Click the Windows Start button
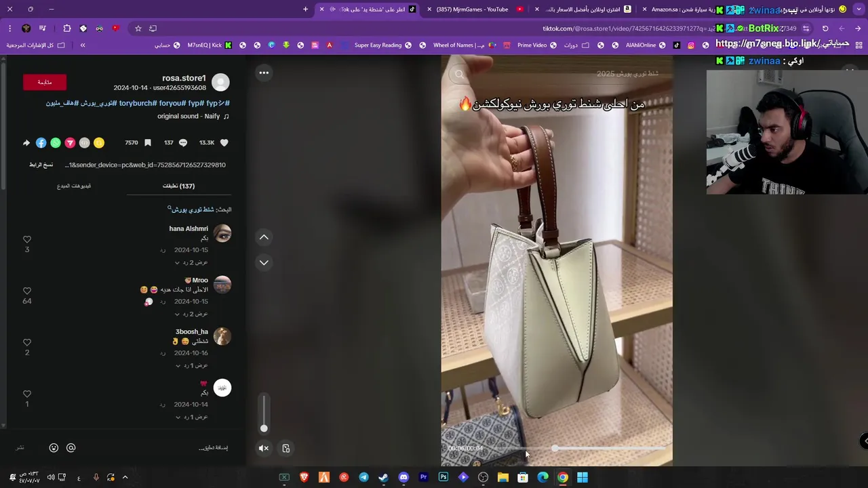This screenshot has height=488, width=868. click(583, 477)
